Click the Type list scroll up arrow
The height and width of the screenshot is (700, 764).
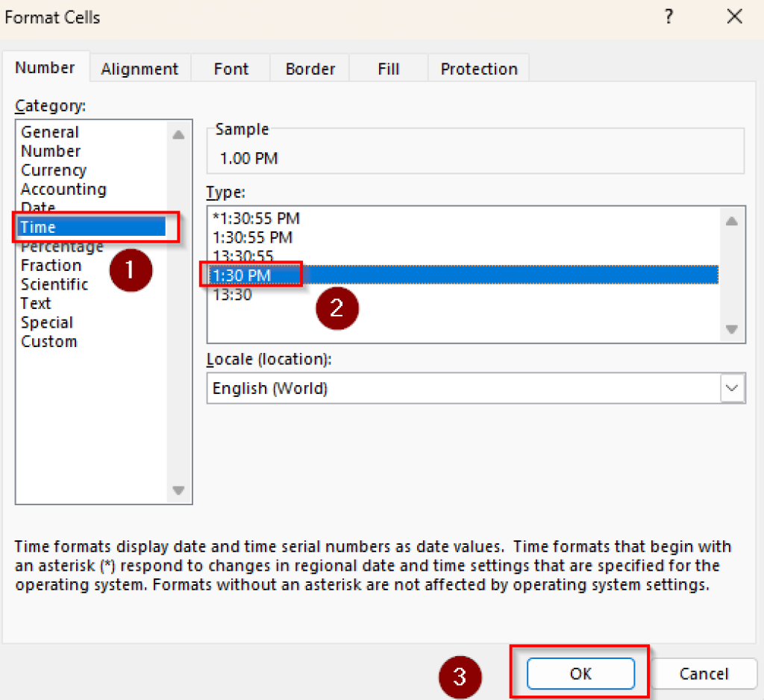point(731,221)
